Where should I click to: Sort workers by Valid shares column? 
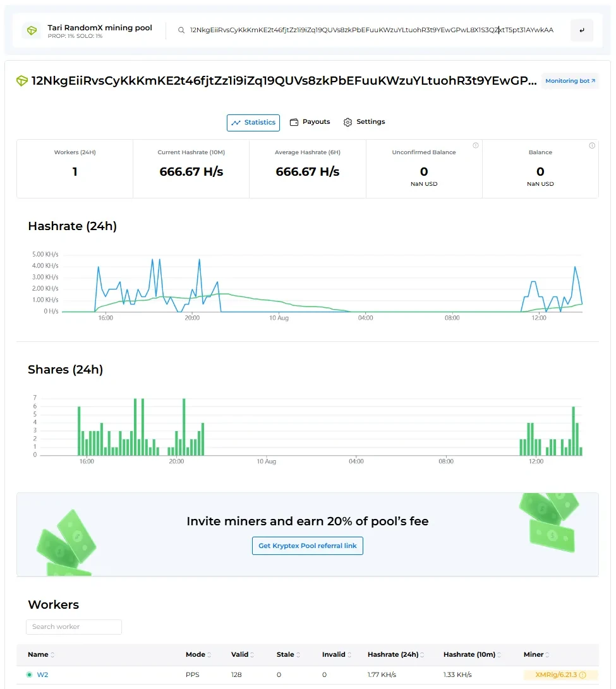tap(241, 655)
